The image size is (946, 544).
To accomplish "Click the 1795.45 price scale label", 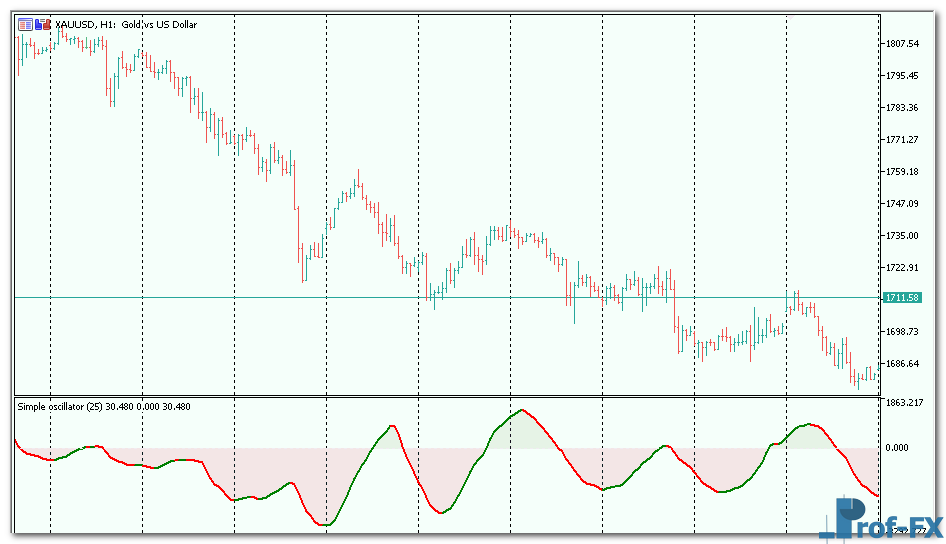I will pos(902,76).
